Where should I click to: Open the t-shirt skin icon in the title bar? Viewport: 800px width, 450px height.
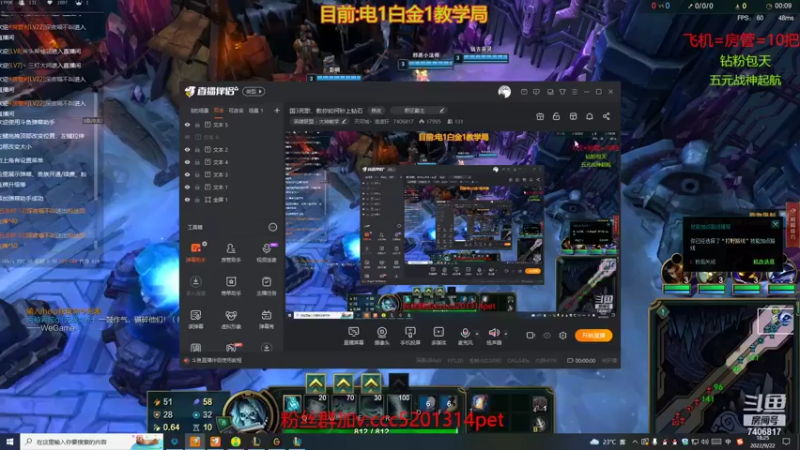coord(562,92)
